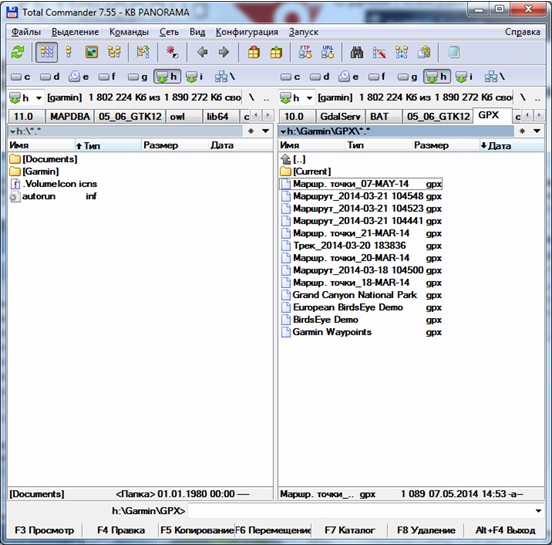Go up via [..] in right panel
This screenshot has height=545, width=552.
click(293, 159)
